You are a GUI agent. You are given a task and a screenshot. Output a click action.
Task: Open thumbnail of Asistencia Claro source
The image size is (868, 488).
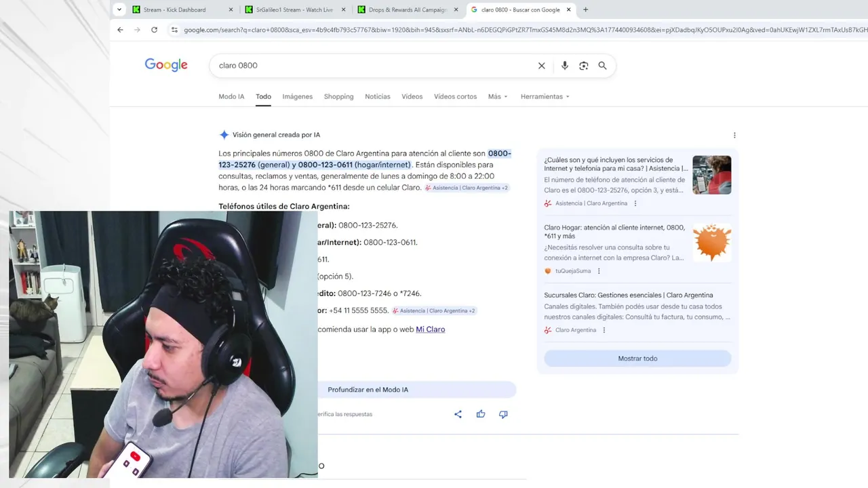[x=712, y=175]
